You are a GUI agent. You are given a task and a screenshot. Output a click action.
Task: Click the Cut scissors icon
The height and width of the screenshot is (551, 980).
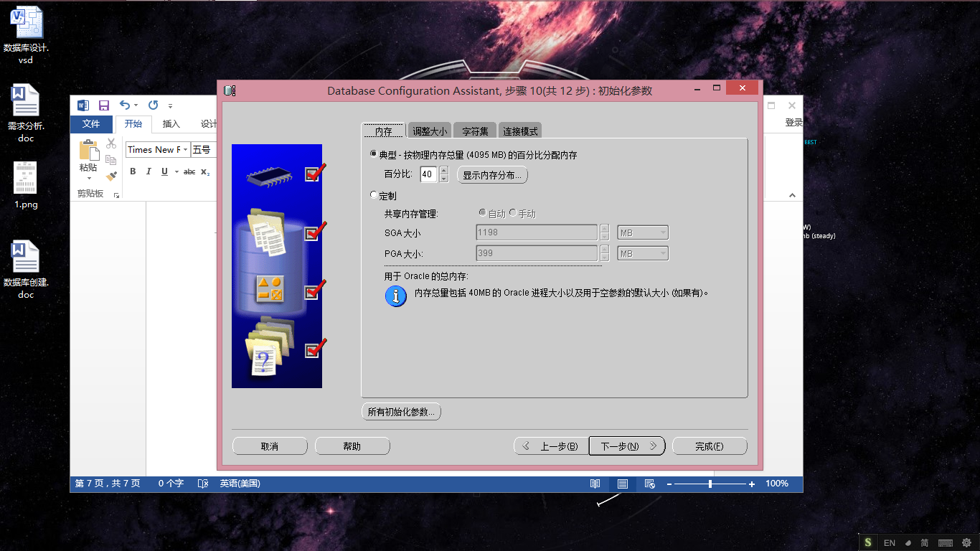pyautogui.click(x=111, y=143)
